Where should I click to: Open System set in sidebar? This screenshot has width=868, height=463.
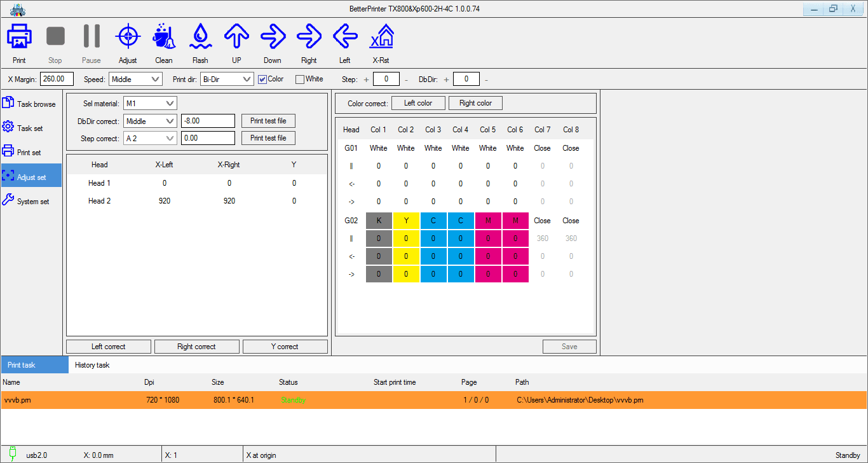click(32, 201)
